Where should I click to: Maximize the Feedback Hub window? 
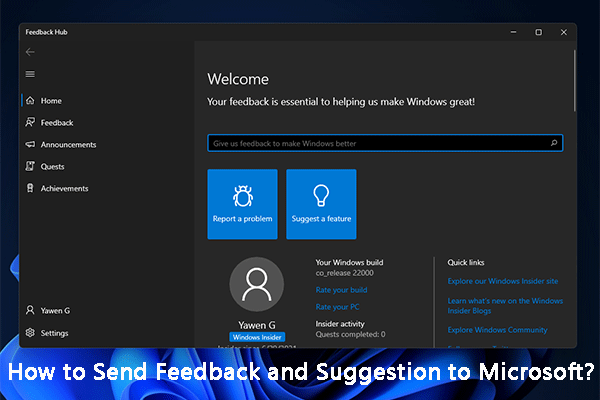pyautogui.click(x=538, y=32)
